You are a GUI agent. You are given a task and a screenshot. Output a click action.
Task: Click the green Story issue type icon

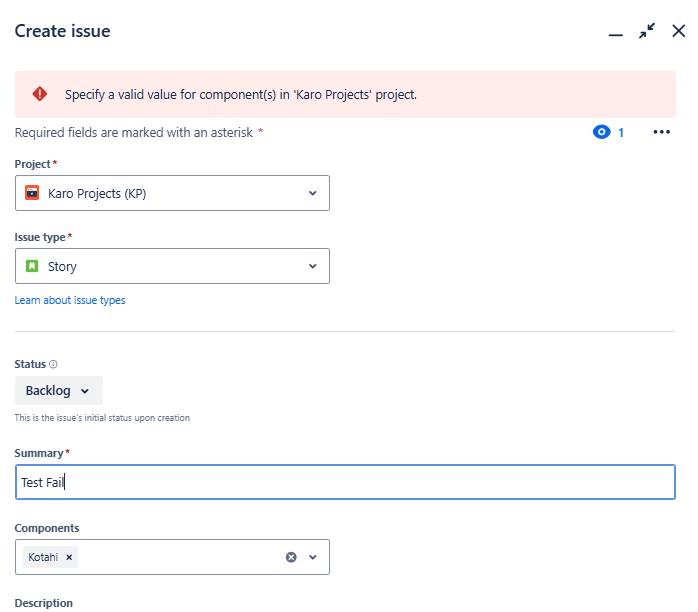pyautogui.click(x=32, y=266)
